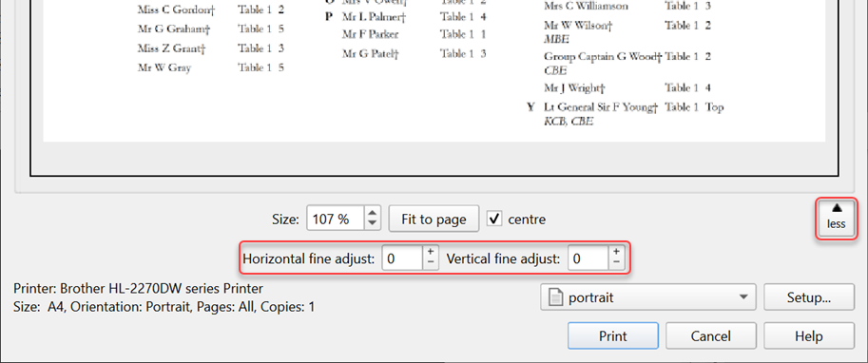Click 'Group Captain G Wood' in the preview
The height and width of the screenshot is (363, 868).
[603, 56]
